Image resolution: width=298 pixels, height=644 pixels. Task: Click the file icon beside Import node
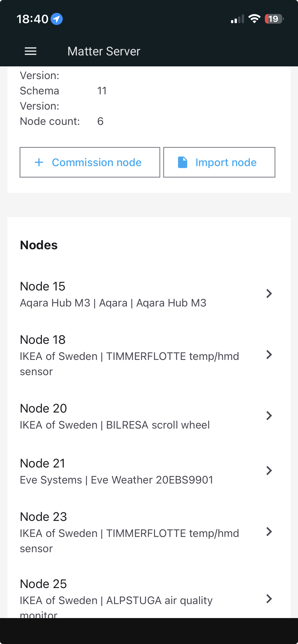(182, 162)
